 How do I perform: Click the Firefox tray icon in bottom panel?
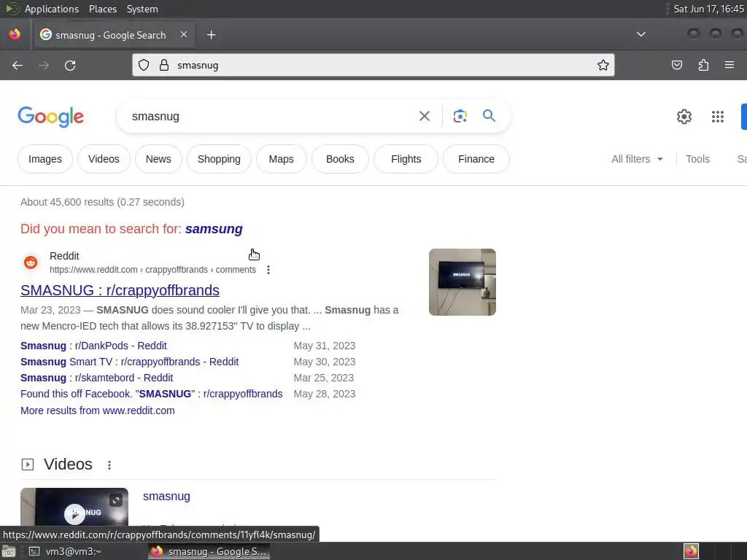pyautogui.click(x=691, y=551)
